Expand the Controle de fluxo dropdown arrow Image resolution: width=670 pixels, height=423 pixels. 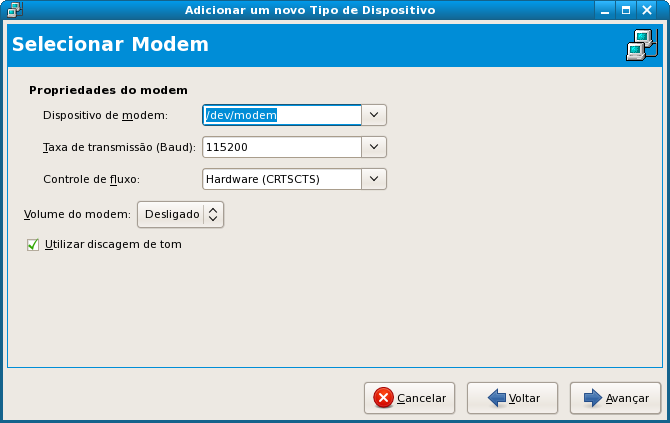tap(374, 179)
